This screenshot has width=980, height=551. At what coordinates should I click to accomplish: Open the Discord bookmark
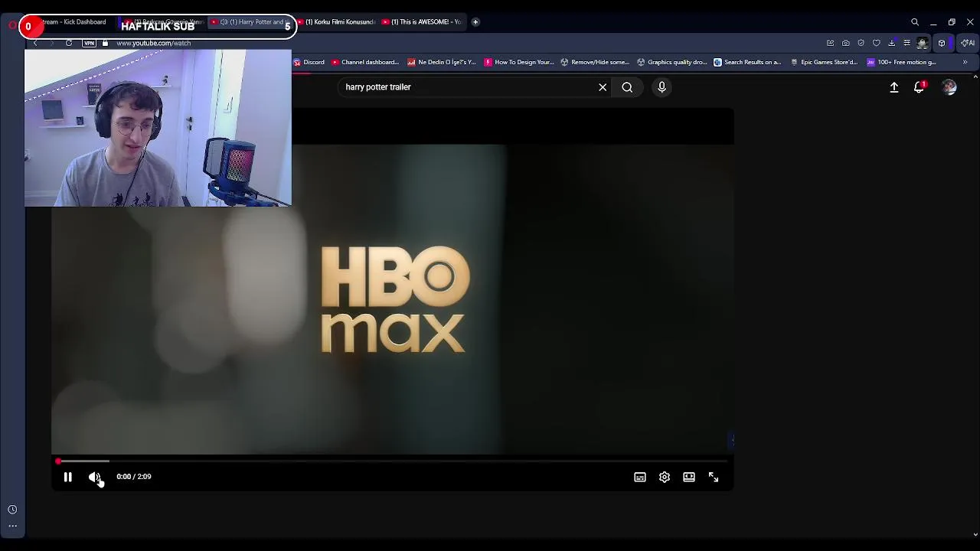pyautogui.click(x=309, y=62)
